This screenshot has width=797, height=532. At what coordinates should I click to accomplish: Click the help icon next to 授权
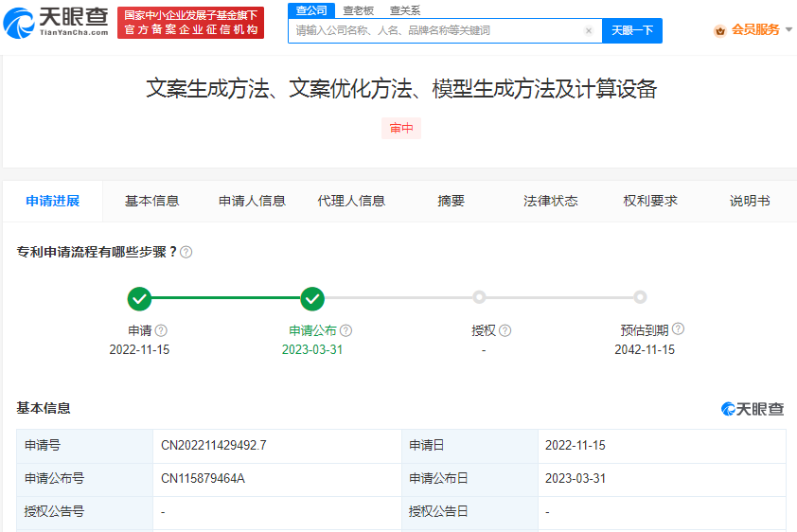(505, 330)
